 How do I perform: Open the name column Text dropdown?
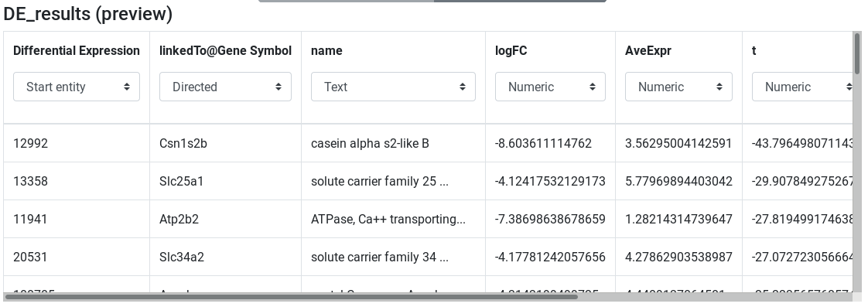click(x=393, y=87)
